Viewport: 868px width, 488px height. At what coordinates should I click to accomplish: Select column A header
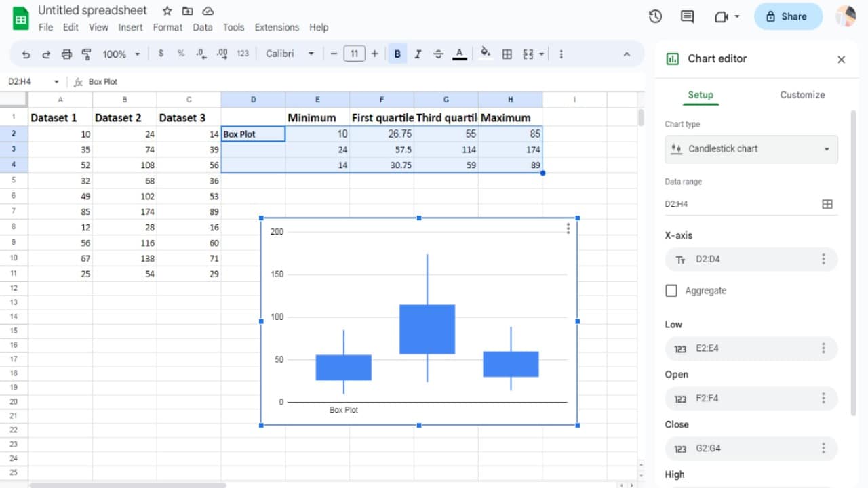tap(60, 100)
